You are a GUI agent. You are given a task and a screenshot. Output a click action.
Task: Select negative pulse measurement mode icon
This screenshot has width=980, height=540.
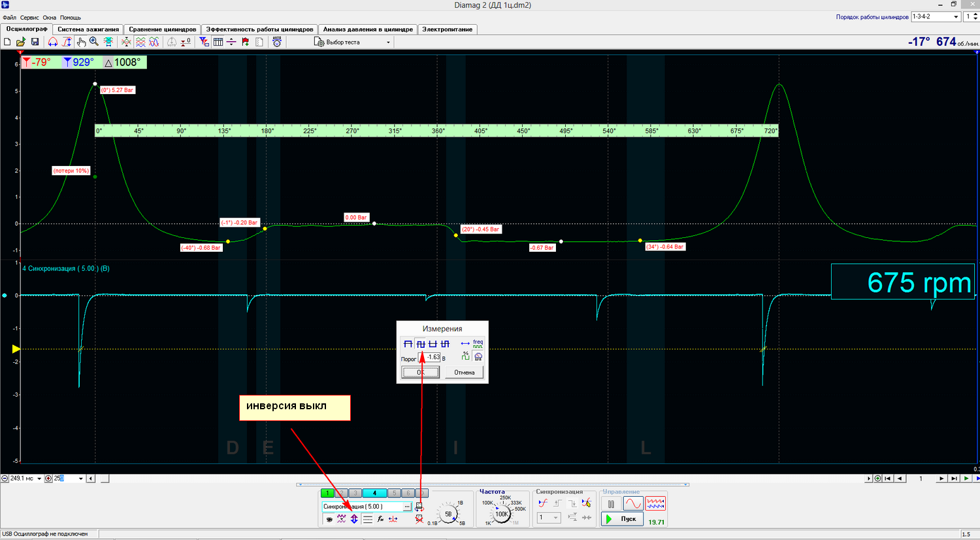(433, 344)
